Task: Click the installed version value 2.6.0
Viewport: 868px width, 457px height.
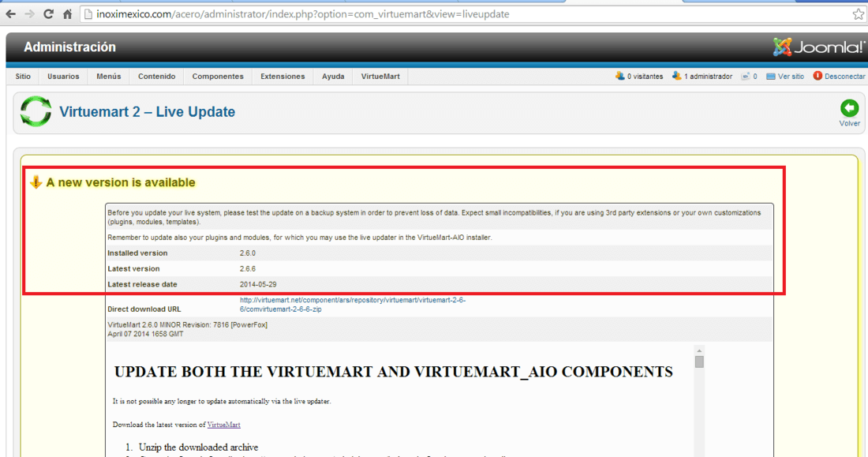Action: pos(248,253)
